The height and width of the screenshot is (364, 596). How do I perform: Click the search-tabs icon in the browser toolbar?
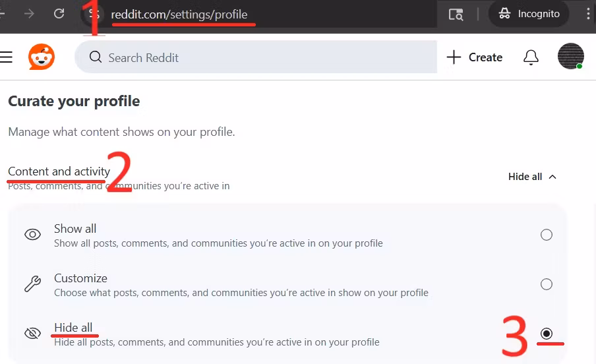456,15
